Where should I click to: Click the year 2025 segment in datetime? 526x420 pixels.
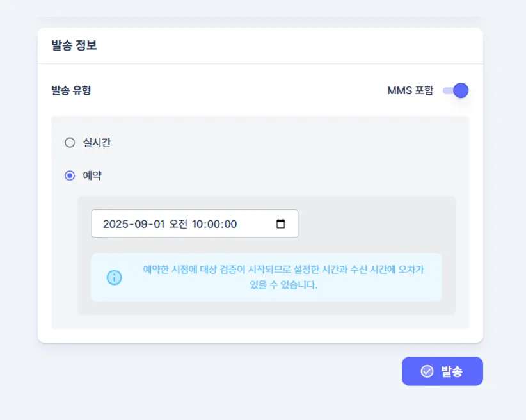pyautogui.click(x=115, y=224)
